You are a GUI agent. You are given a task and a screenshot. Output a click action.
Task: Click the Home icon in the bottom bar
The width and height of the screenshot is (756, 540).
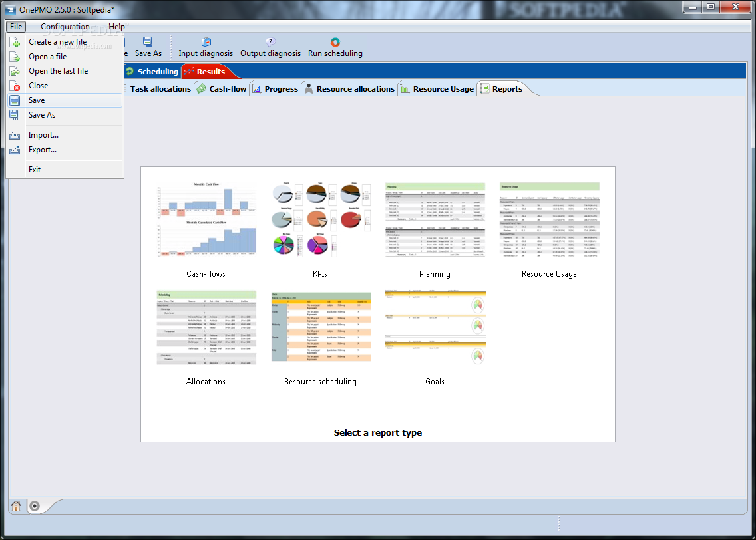coord(16,506)
